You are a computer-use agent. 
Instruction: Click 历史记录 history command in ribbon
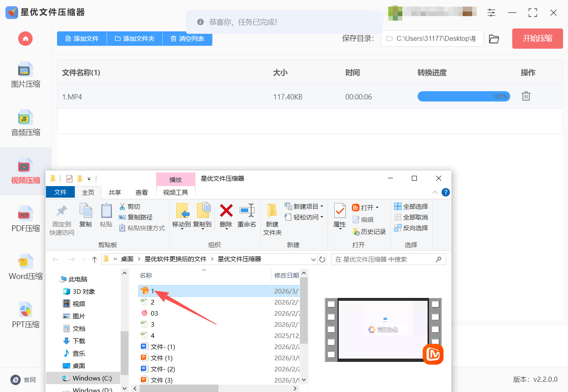point(369,232)
